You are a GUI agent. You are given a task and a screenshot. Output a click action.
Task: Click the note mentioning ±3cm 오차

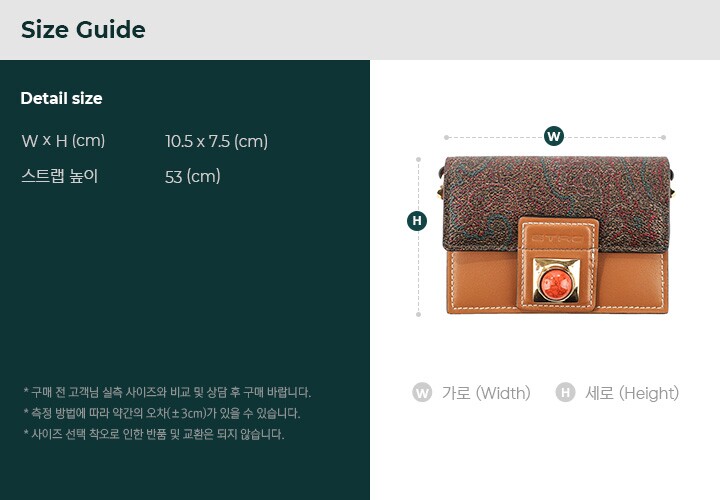[162, 413]
